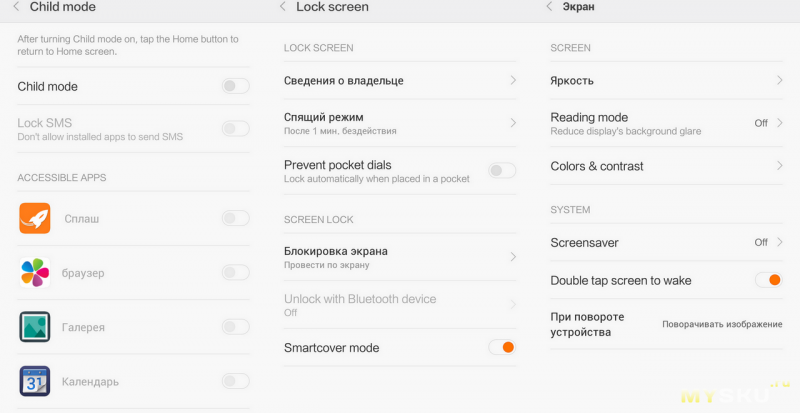The image size is (800, 413).
Task: Change При повороте устройства option
Action: (x=666, y=324)
